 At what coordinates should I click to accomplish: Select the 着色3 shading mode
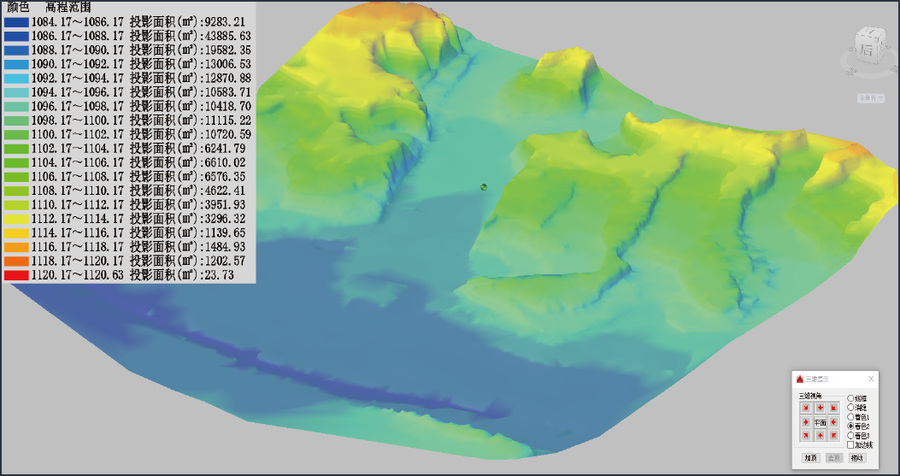point(850,436)
